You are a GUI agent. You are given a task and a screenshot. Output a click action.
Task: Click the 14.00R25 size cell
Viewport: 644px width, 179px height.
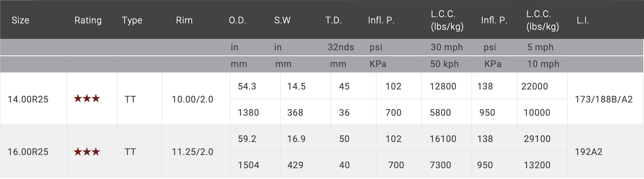[x=28, y=99]
